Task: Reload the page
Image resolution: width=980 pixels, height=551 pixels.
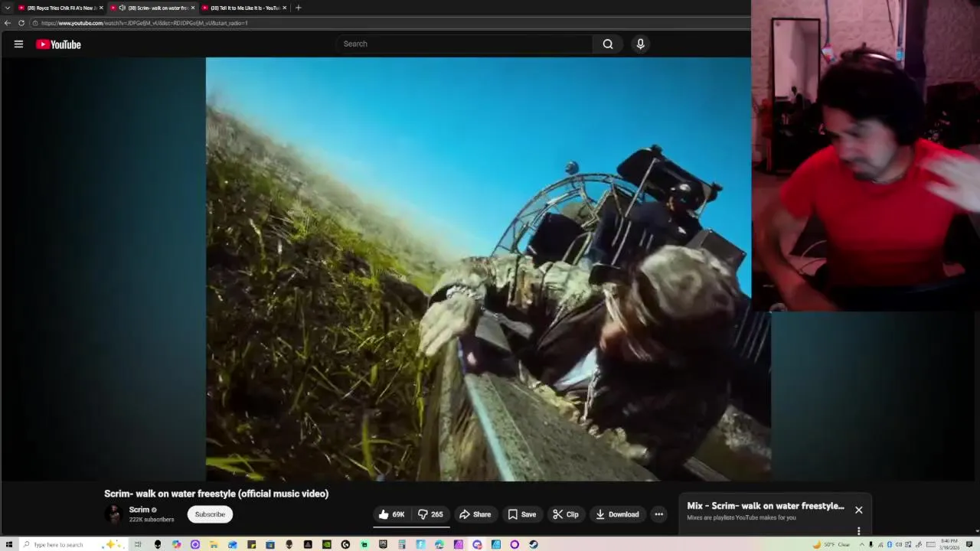Action: [21, 23]
